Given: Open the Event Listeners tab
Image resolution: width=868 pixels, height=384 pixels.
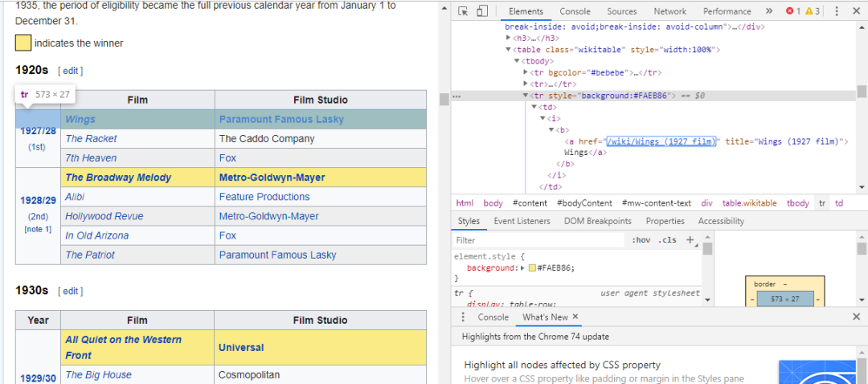Looking at the screenshot, I should point(522,221).
